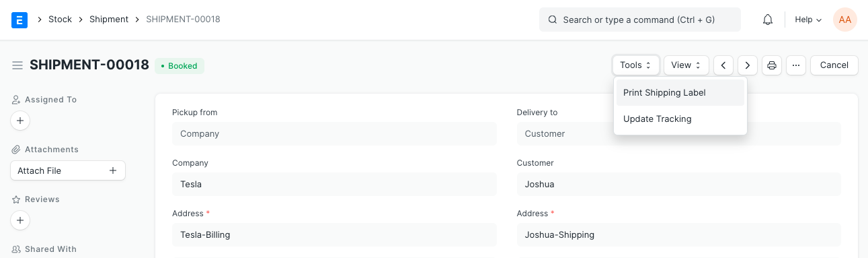Cancel the shipment
The height and width of the screenshot is (258, 868).
click(834, 65)
